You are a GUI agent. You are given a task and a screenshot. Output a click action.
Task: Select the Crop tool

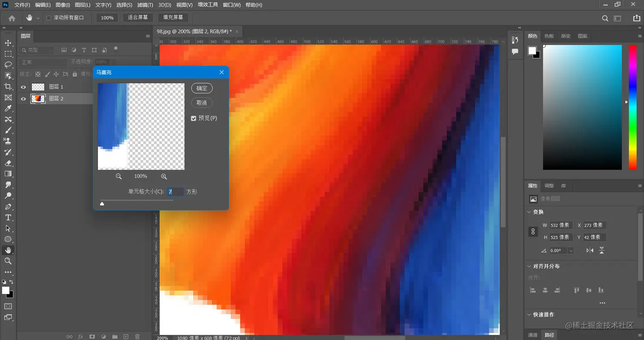(x=8, y=86)
